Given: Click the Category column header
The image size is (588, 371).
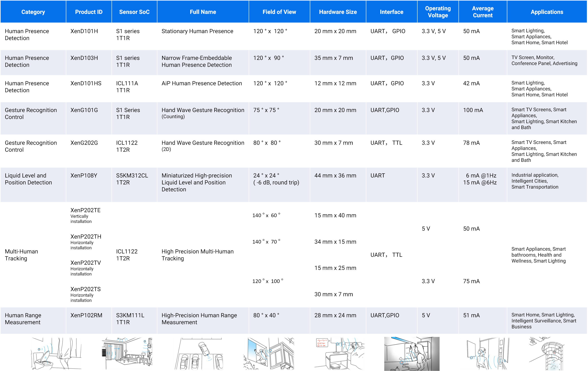Looking at the screenshot, I should click(33, 12).
